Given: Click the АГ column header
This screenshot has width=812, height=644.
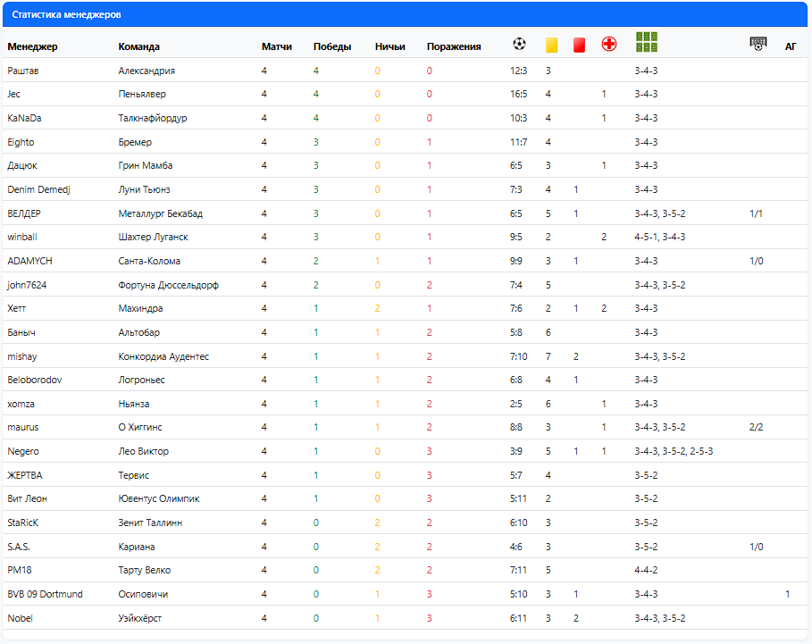Looking at the screenshot, I should click(x=791, y=46).
